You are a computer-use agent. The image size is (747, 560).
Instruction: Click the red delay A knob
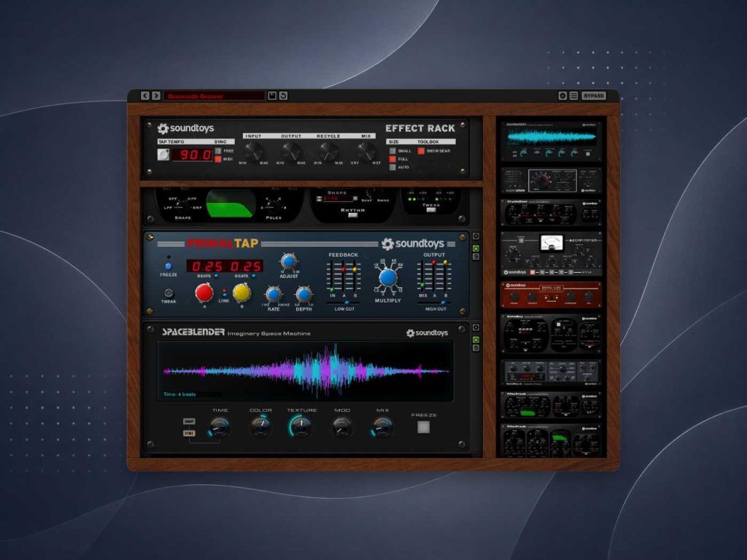pos(204,293)
